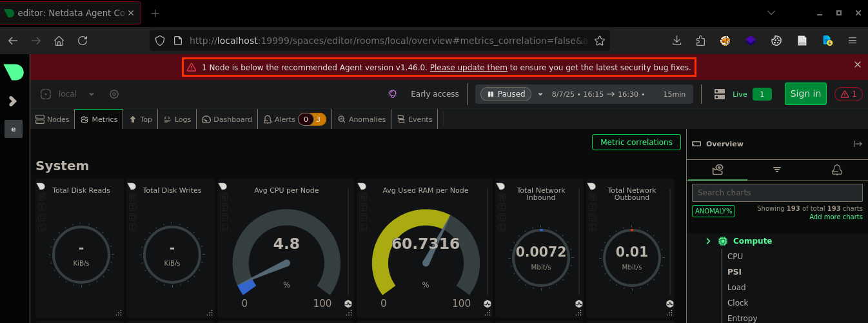
Task: Go to the Logs tab
Action: (177, 119)
